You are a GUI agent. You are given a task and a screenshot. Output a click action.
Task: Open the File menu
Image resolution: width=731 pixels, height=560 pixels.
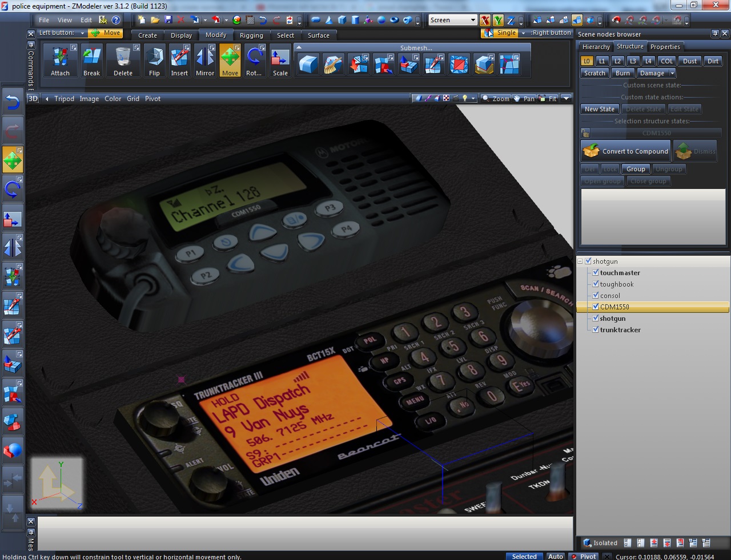click(44, 20)
